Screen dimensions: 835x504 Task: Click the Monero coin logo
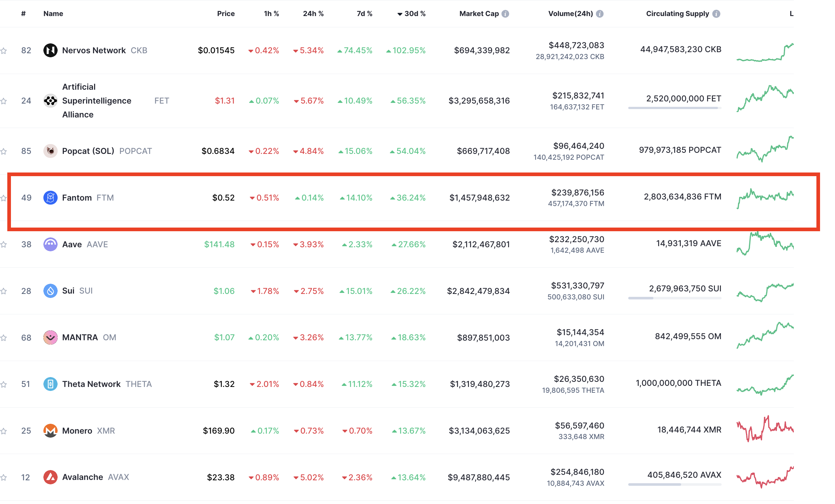click(x=50, y=431)
